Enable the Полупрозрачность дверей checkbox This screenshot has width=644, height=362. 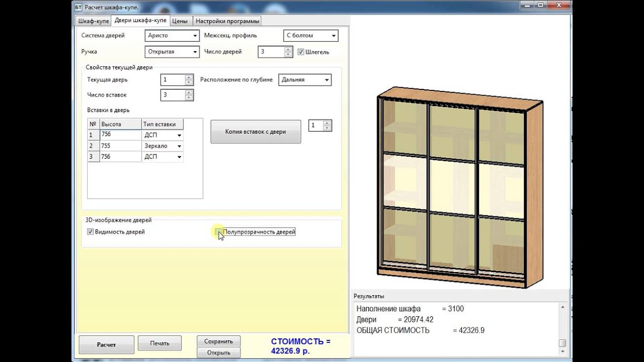(x=218, y=232)
